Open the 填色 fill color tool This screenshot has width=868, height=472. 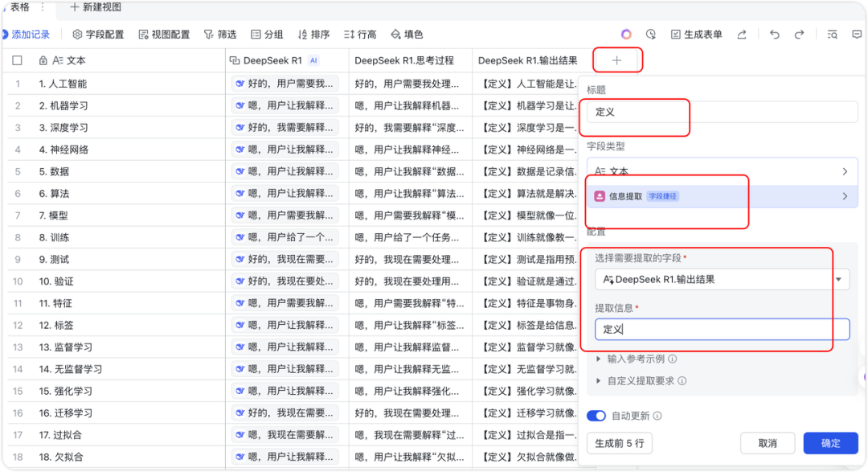[407, 35]
